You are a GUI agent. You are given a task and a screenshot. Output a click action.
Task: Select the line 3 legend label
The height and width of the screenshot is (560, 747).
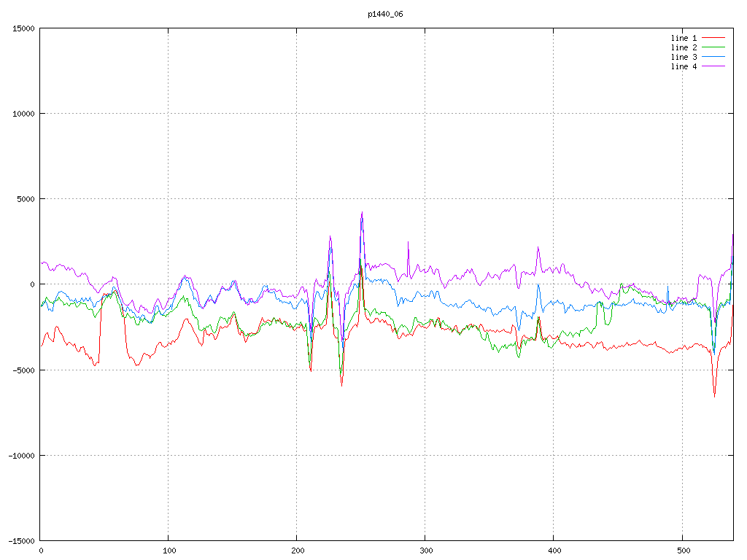[684, 57]
